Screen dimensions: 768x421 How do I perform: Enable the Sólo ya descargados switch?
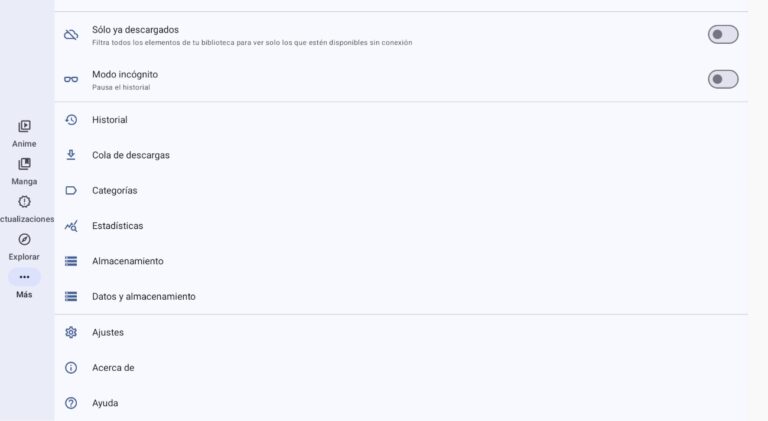pyautogui.click(x=723, y=35)
